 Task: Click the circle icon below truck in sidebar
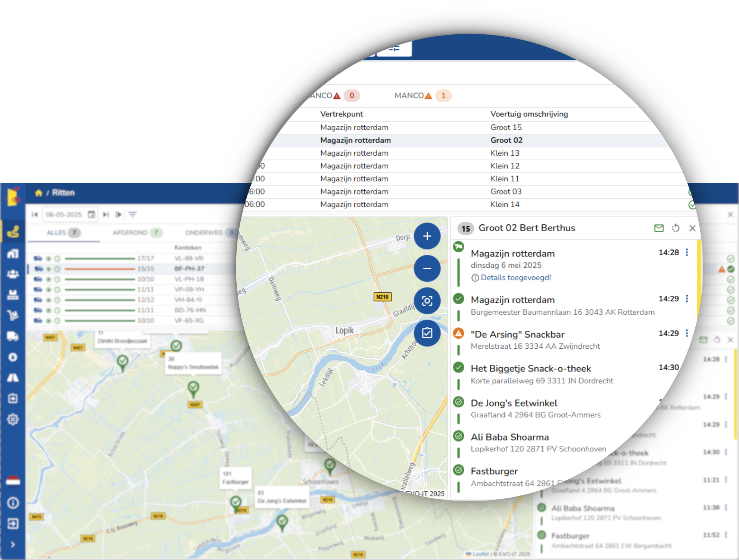pos(13,357)
